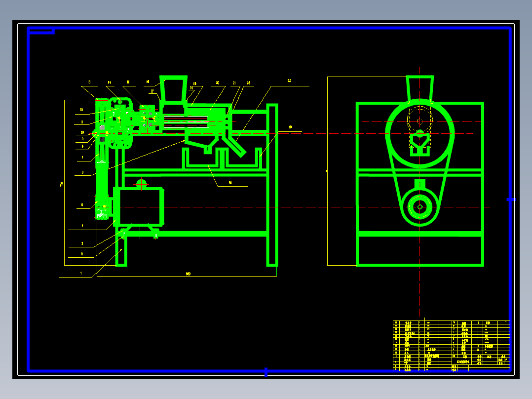Select part callout number 17
Image resolution: width=532 pixels, height=399 pixels.
(152, 91)
